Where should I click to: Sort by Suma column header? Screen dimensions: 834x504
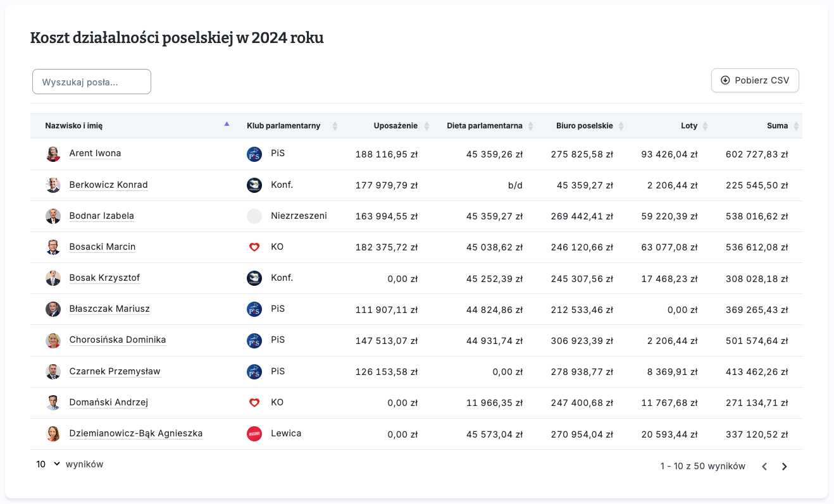777,126
